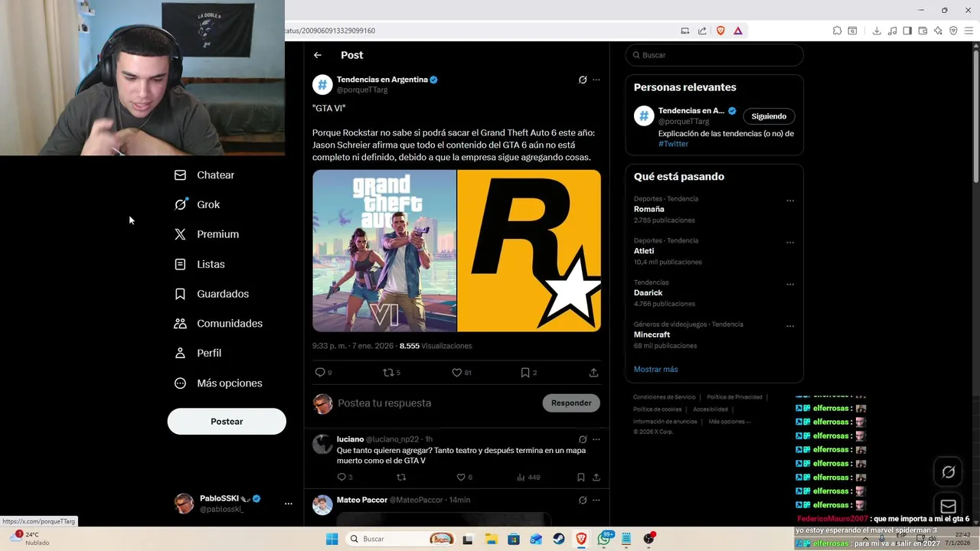Click the Grok icon on the main post header
The image size is (980, 551).
[x=583, y=80]
